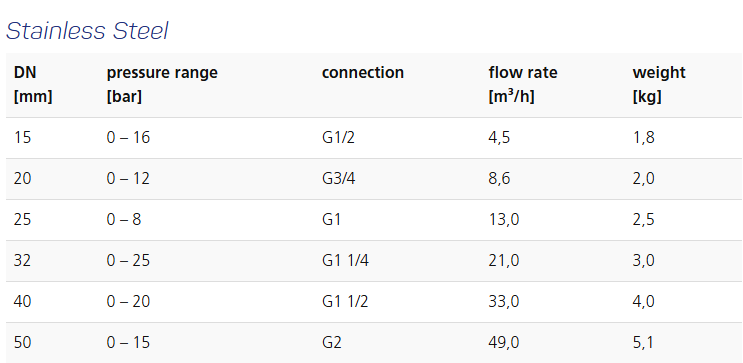The height and width of the screenshot is (363, 743).
Task: Select the G3/4 connection cell
Action: point(338,179)
